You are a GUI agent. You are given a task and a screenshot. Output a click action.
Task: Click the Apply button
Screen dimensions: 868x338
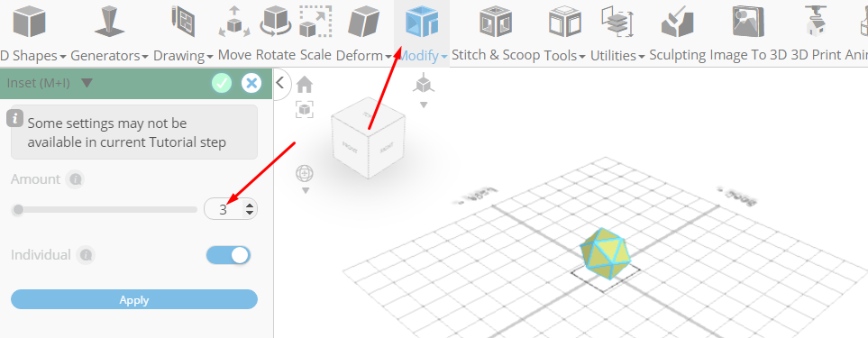click(x=134, y=299)
